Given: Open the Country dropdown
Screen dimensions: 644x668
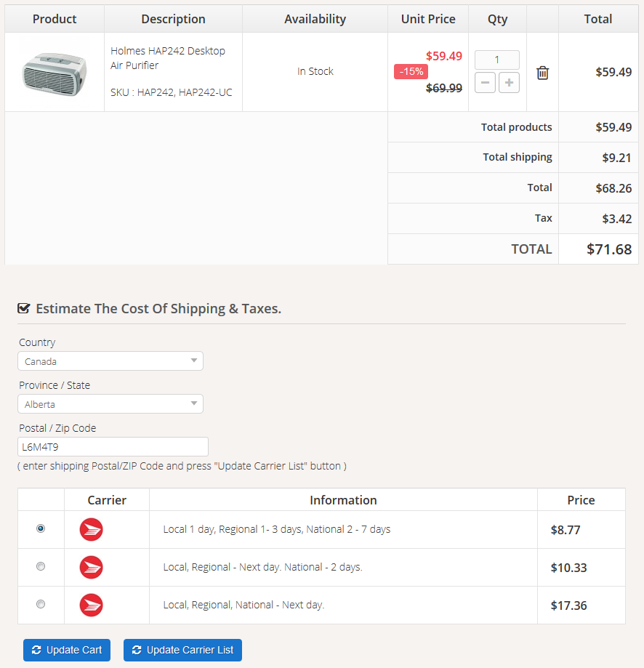Looking at the screenshot, I should point(110,361).
